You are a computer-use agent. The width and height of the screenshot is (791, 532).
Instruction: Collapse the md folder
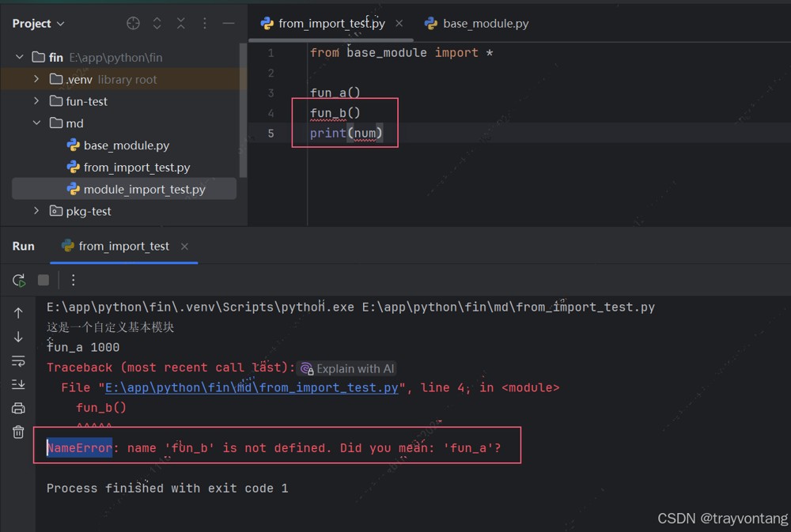click(x=36, y=123)
